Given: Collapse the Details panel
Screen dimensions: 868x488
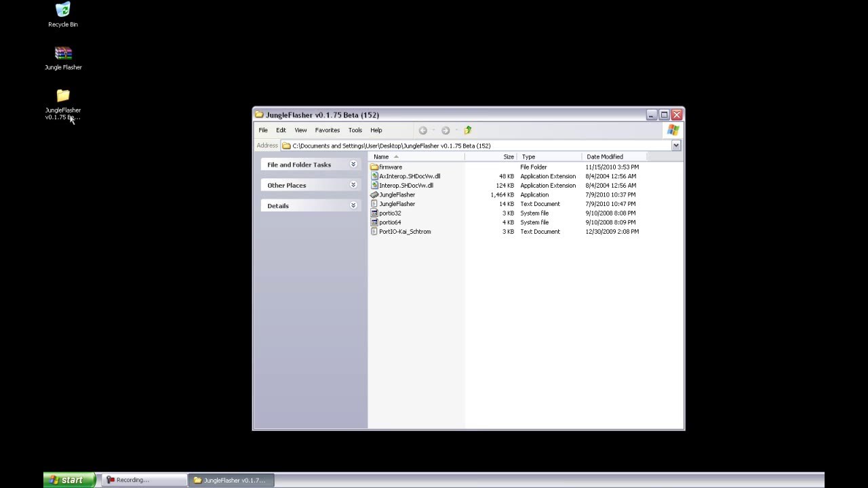Looking at the screenshot, I should click(x=353, y=205).
